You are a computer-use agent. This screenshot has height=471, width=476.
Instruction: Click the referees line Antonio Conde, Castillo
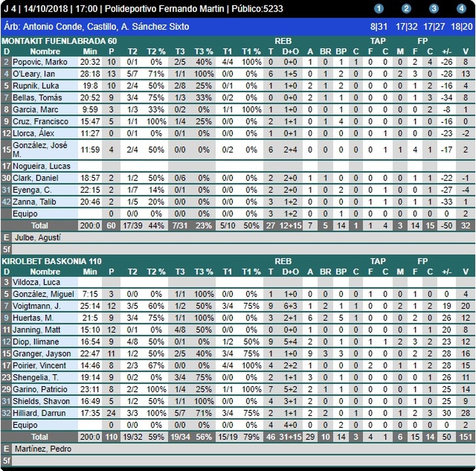(97, 27)
